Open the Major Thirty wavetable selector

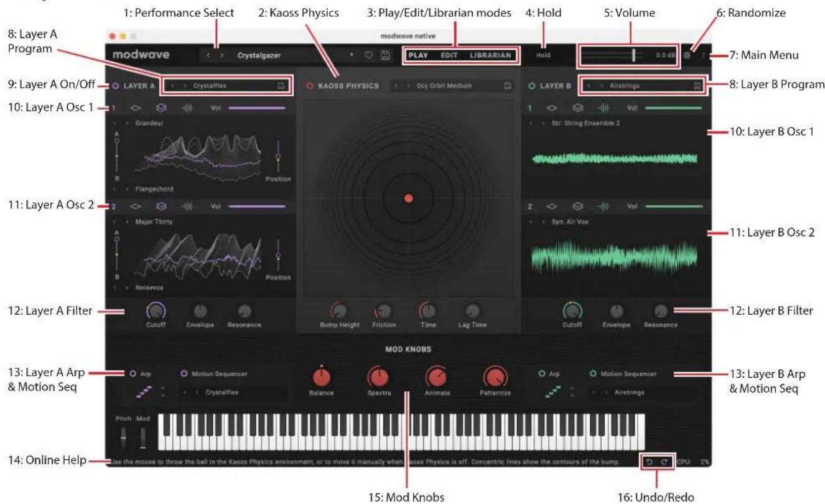coord(154,222)
